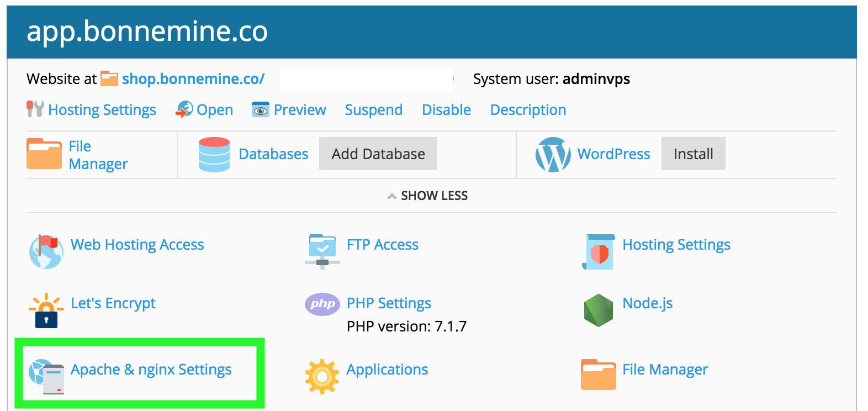Click the Hosting Settings shield icon

(x=599, y=252)
